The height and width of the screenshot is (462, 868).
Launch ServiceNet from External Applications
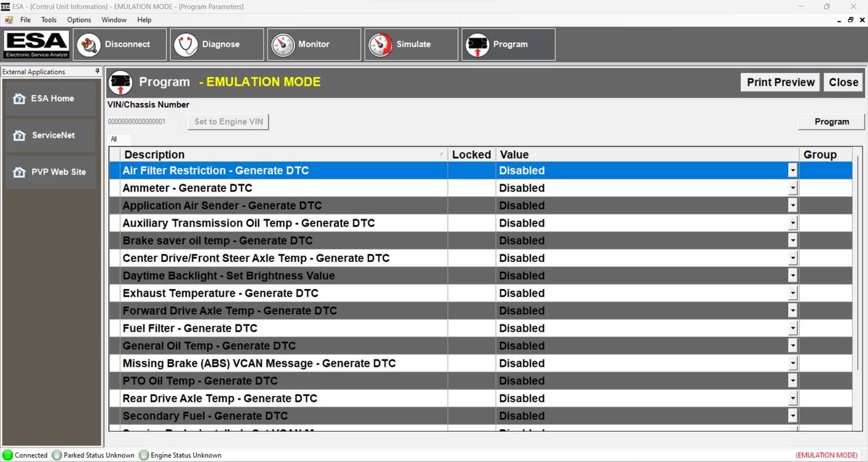tap(52, 135)
